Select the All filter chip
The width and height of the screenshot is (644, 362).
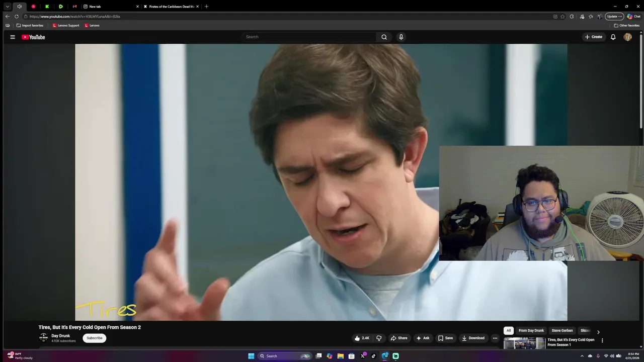pyautogui.click(x=509, y=330)
